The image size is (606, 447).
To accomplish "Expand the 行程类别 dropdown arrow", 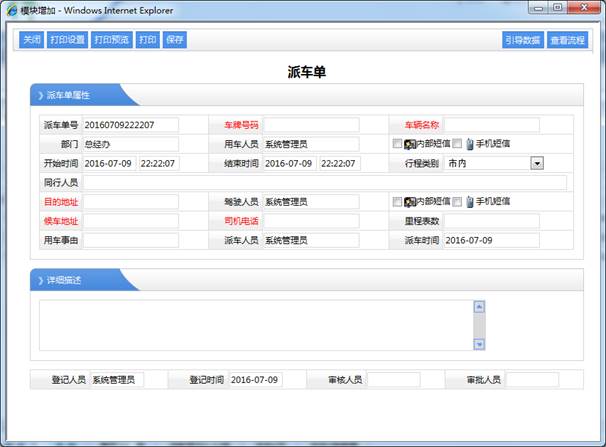I will (536, 163).
